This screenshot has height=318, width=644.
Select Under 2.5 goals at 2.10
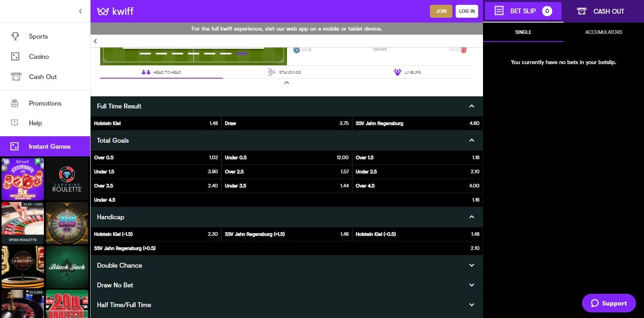coord(417,172)
